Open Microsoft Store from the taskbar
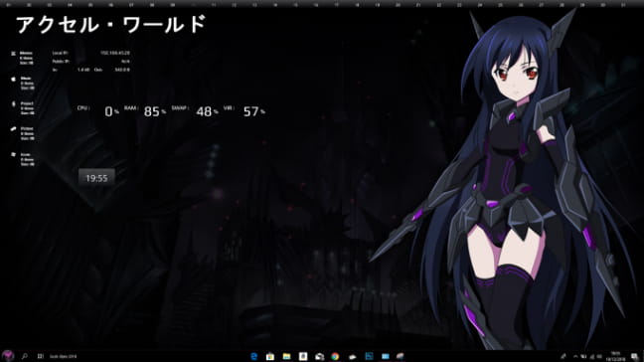Screen dimensions: 644x362 coord(270,356)
